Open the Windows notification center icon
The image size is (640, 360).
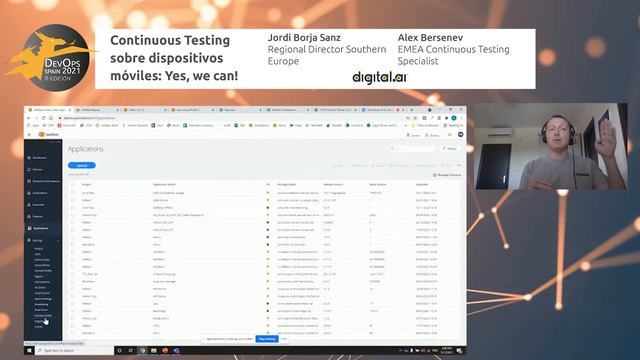point(460,350)
